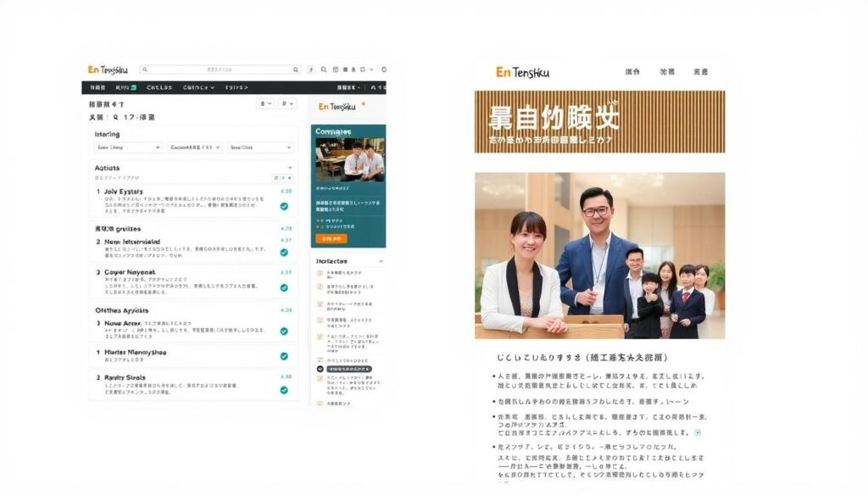Toggle the check mark on Coyer Nayenat row
Viewport: 868px width, 496px height.
(284, 288)
